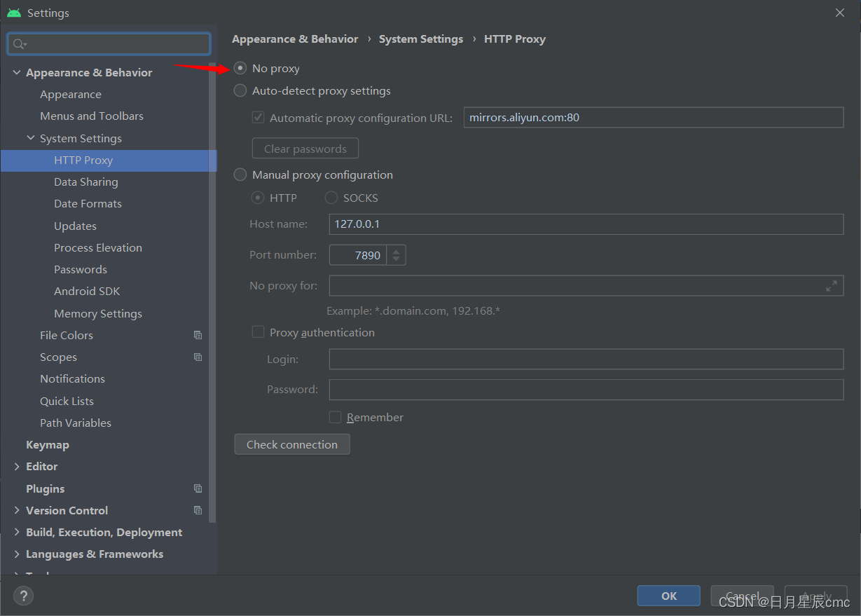Click the proxy configuration URL field
Viewport: 861px width, 616px height.
(x=654, y=118)
